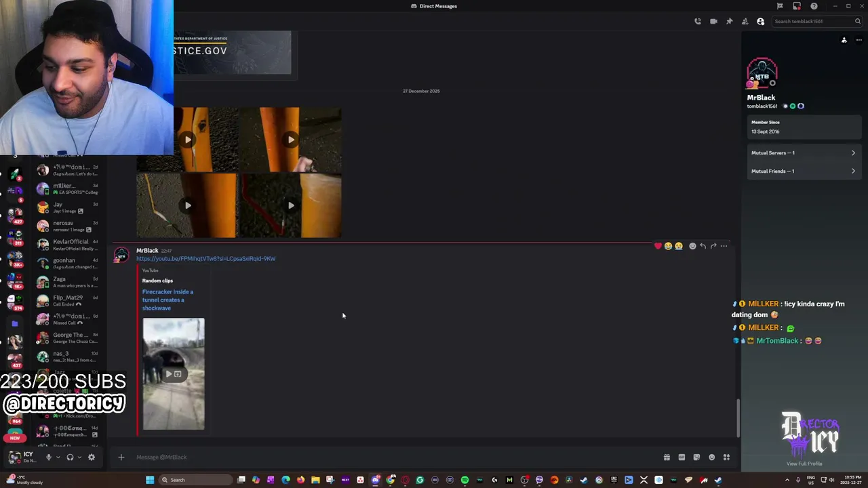Open DM with Flip_Mat29
Viewport: 868px width, 488px height.
(68, 300)
